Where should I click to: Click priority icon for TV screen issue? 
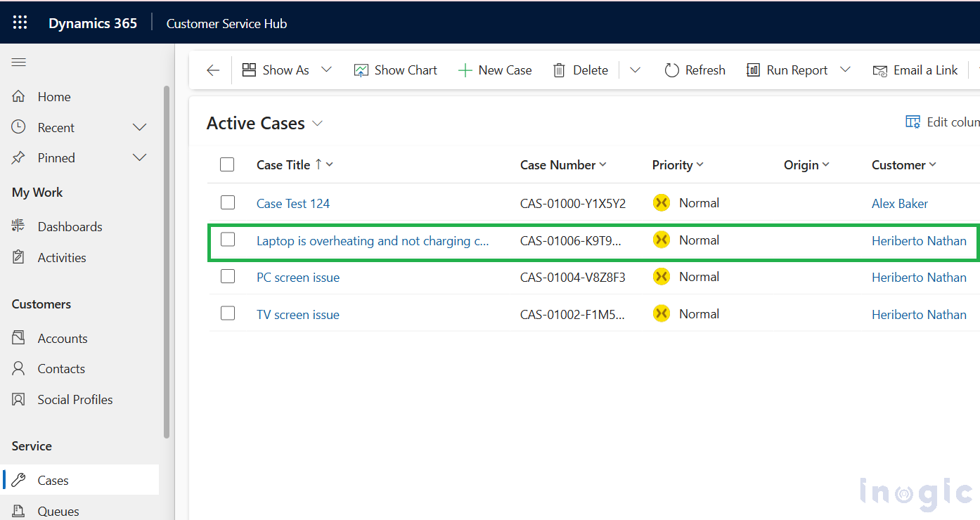tap(661, 313)
